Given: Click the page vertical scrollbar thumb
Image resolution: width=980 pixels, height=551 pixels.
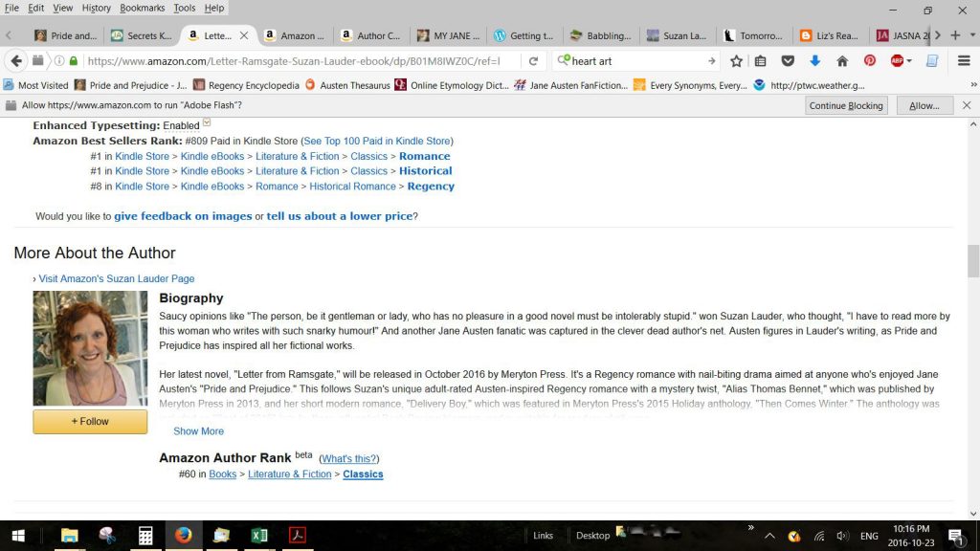Looking at the screenshot, I should (973, 260).
